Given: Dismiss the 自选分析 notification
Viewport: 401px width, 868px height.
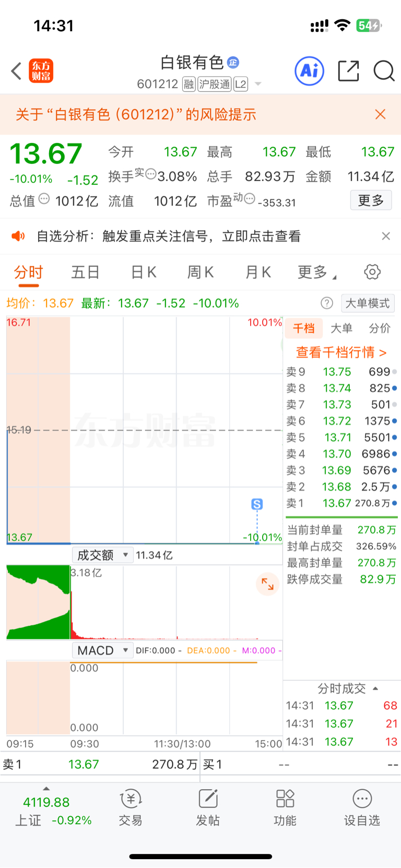Looking at the screenshot, I should 386,236.
